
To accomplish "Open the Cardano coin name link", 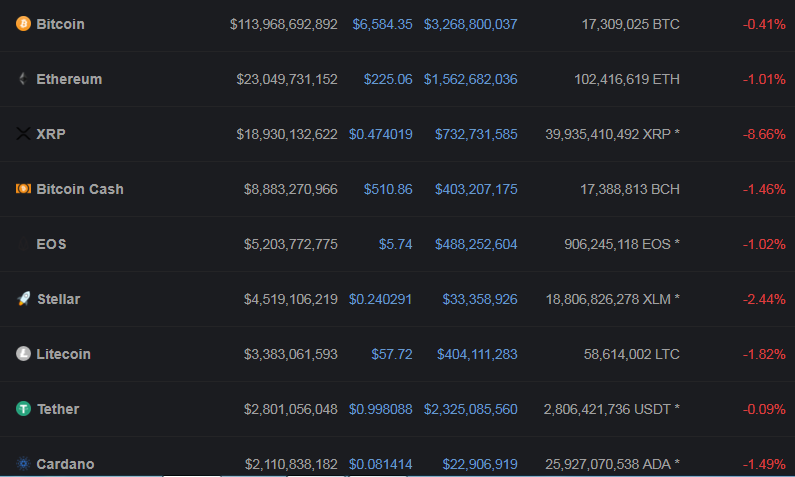I will 65,464.
